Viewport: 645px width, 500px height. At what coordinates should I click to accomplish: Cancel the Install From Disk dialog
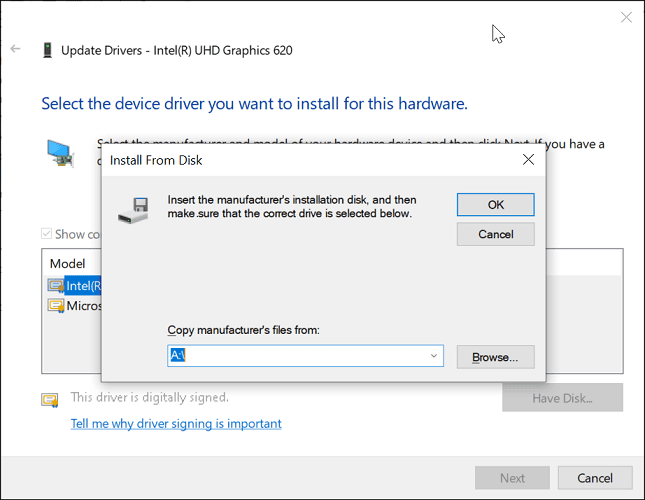tap(495, 234)
